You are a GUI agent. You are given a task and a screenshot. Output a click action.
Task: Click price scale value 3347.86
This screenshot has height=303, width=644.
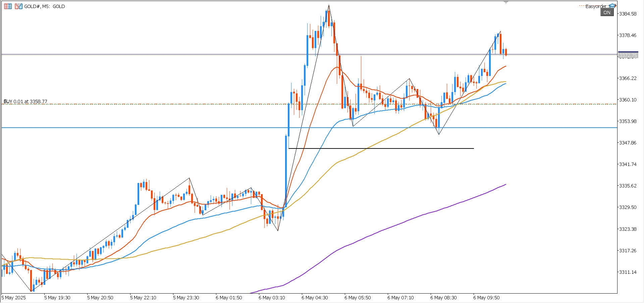(x=628, y=143)
